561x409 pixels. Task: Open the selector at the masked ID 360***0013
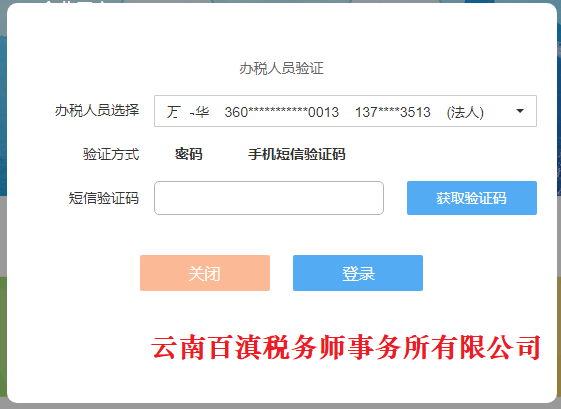[282, 112]
